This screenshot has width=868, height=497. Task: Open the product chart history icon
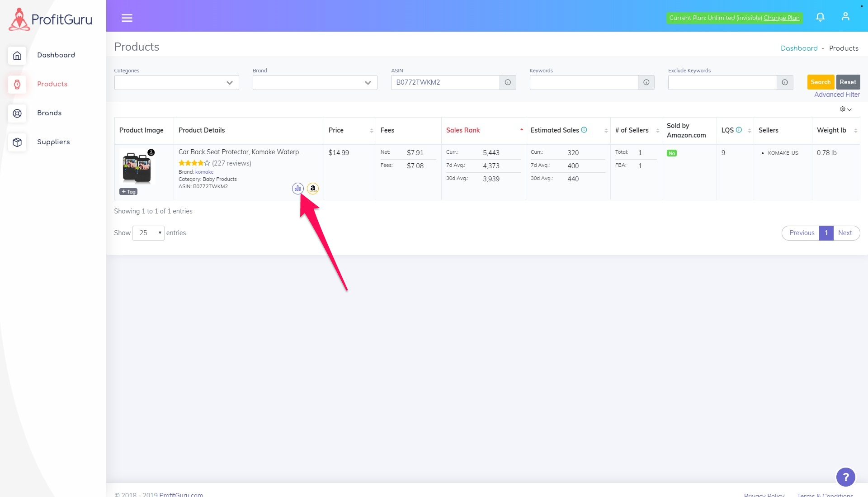(x=297, y=189)
